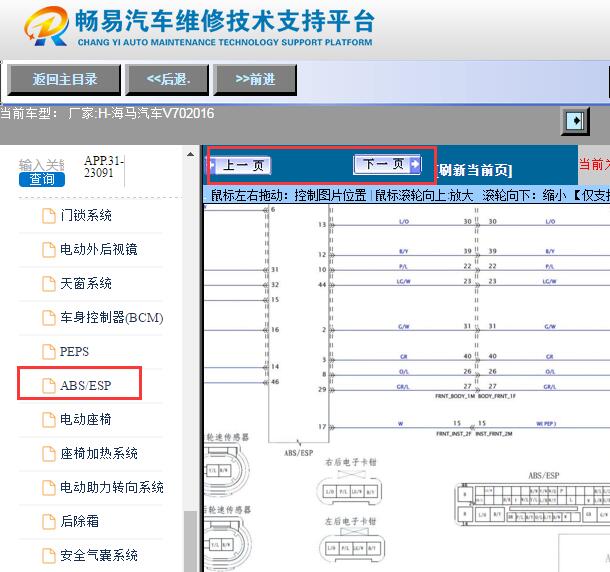Click the 当前车型 H-海马汽车V702016 label
Image resolution: width=610 pixels, height=572 pixels.
tap(107, 114)
